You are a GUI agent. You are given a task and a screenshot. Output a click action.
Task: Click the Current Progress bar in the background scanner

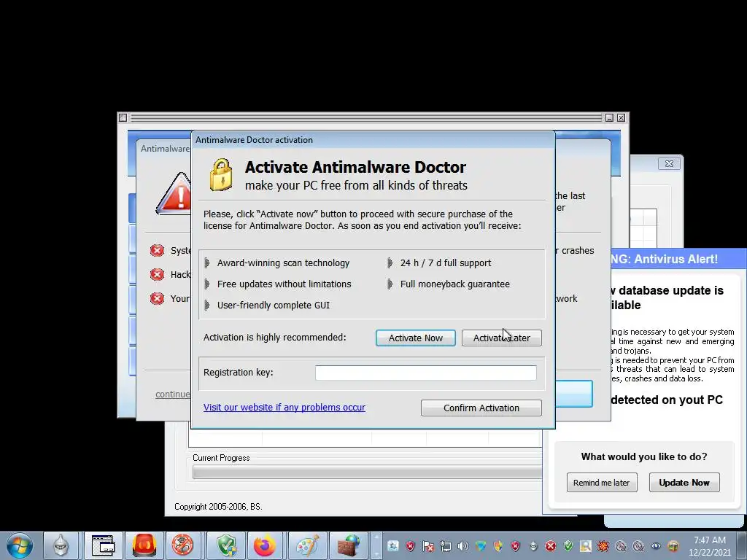pos(367,472)
